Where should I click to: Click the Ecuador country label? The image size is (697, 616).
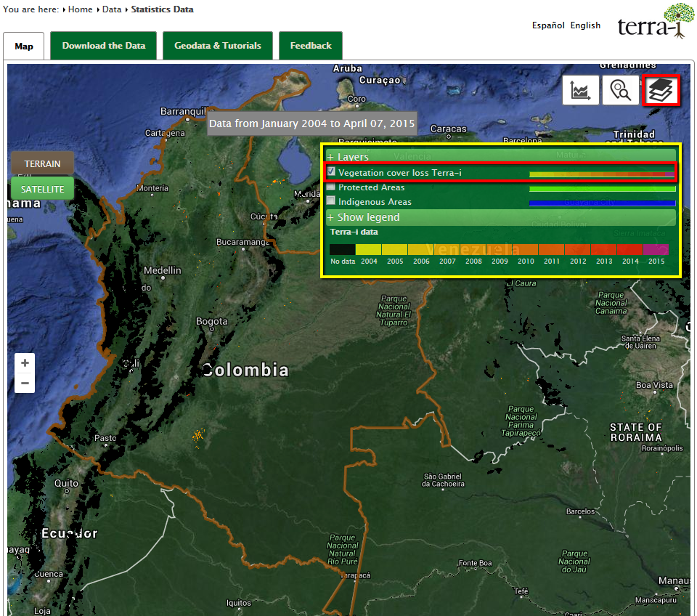tap(70, 533)
